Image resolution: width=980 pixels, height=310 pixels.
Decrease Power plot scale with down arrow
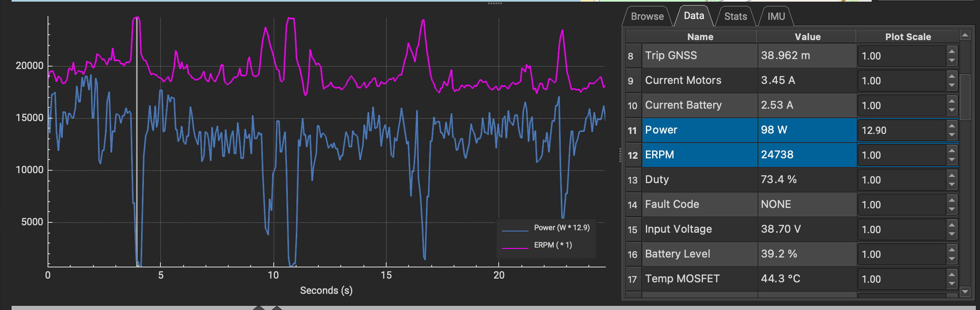coord(951,135)
